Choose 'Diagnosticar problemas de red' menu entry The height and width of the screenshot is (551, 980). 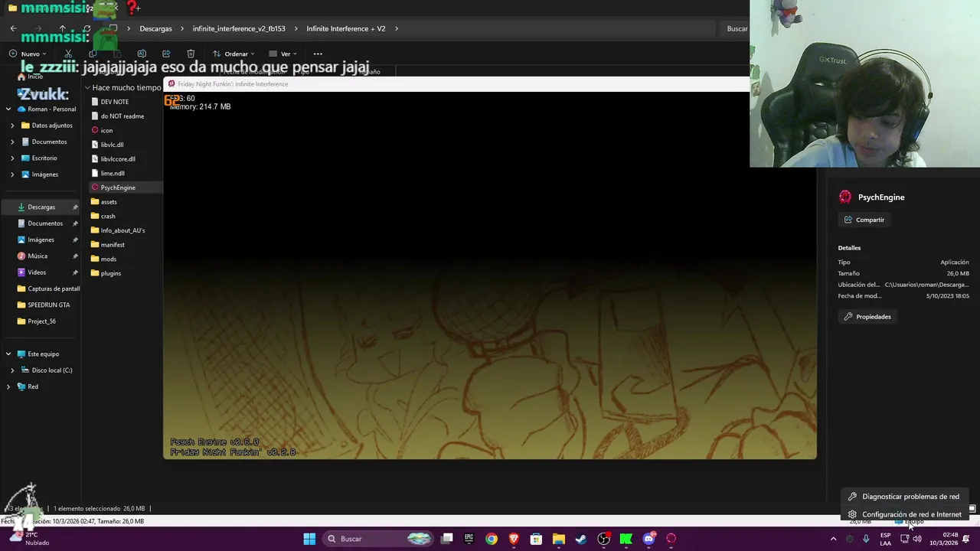point(904,497)
